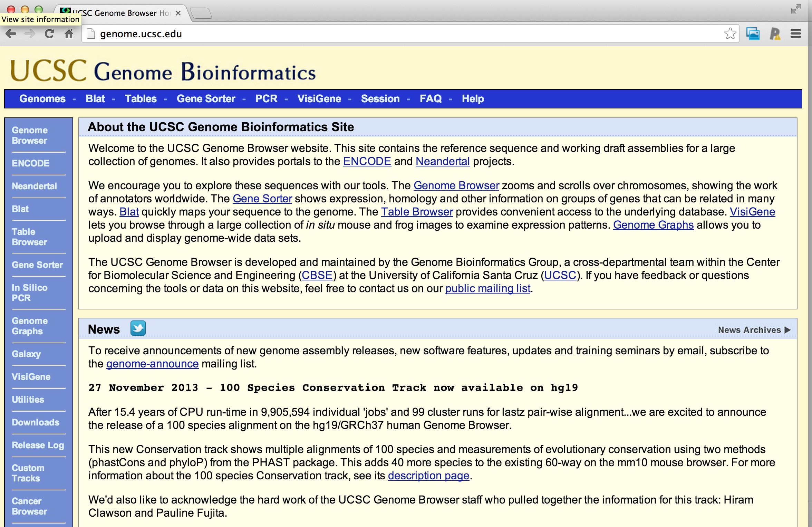812x527 pixels.
Task: Select Gene Sorter in the top navigation bar
Action: [206, 99]
